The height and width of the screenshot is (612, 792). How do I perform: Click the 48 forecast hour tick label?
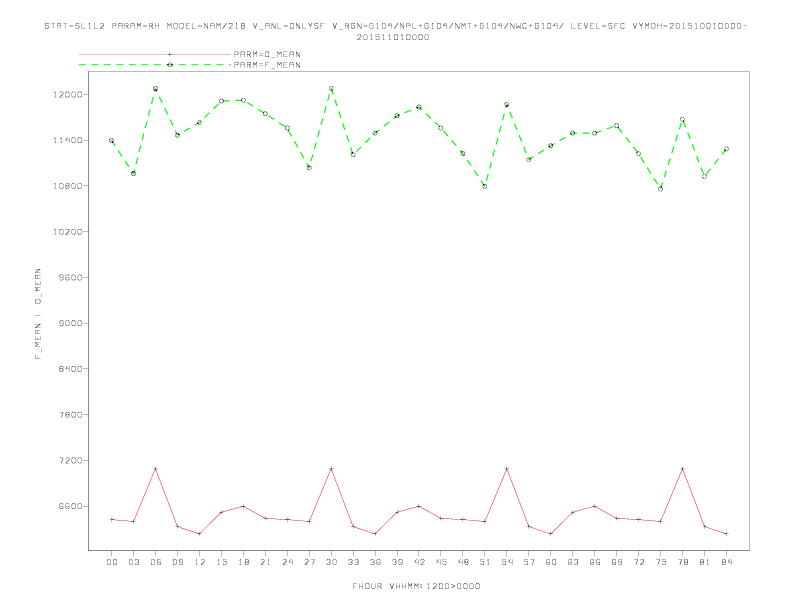(x=463, y=562)
